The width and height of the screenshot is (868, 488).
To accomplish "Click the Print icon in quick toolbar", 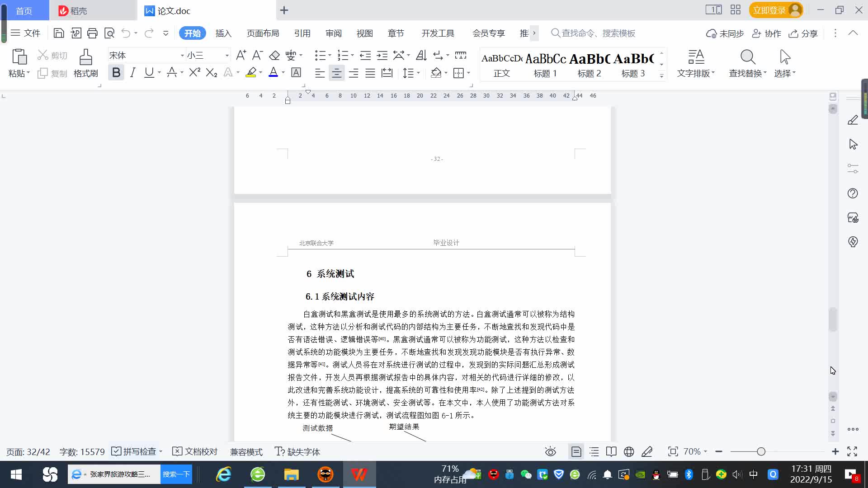I will click(92, 33).
